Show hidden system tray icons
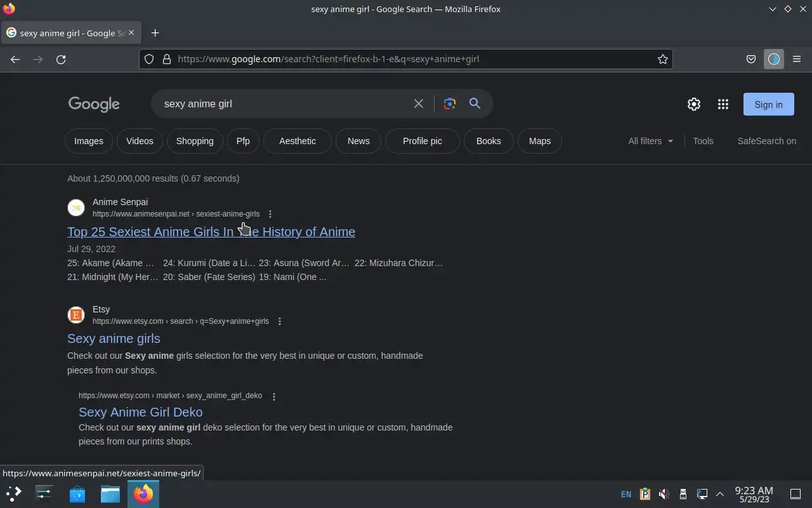This screenshot has width=812, height=508. point(720,494)
